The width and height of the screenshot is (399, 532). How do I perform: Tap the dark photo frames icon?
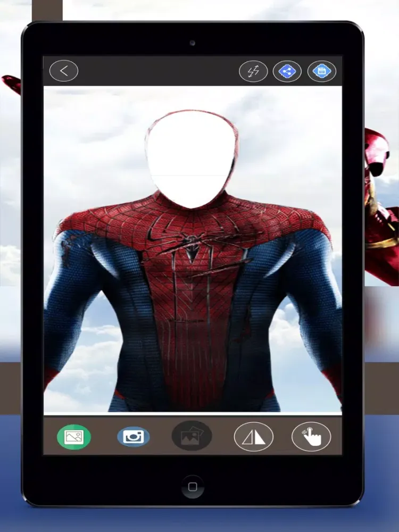tap(192, 436)
